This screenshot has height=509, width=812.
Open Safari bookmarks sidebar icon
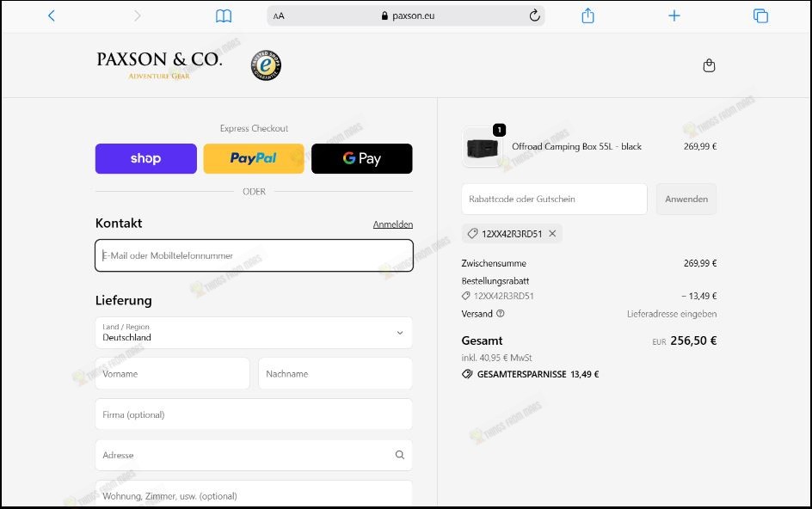click(224, 15)
